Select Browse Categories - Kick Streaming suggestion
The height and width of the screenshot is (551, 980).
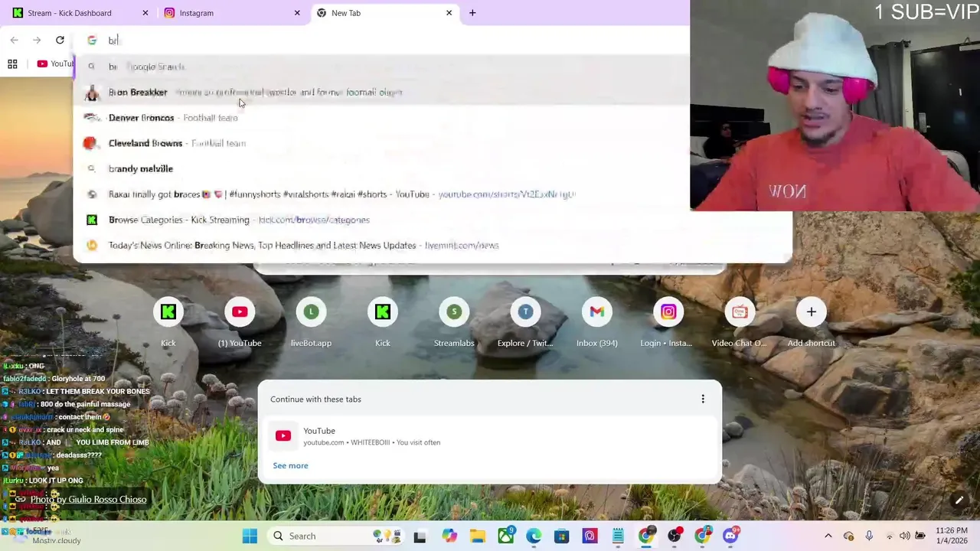433,220
